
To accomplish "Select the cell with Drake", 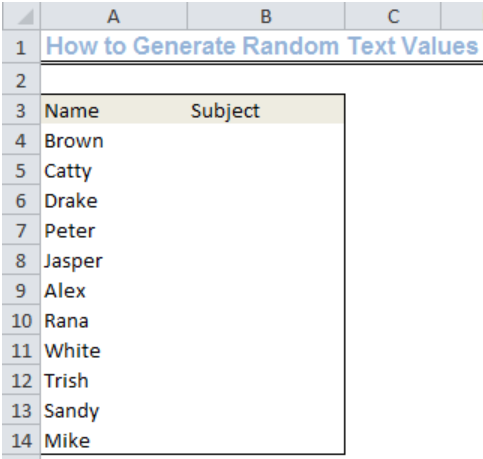I will [114, 200].
